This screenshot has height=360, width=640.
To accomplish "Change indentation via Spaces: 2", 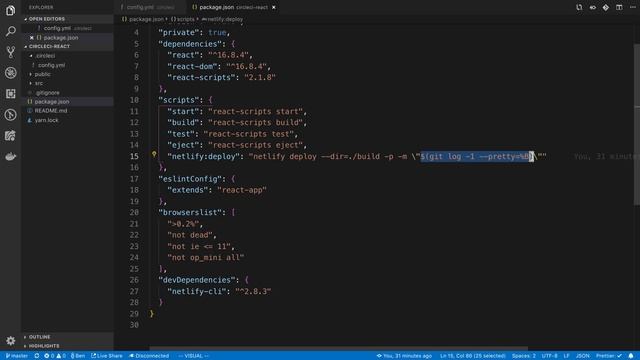I will click(524, 356).
